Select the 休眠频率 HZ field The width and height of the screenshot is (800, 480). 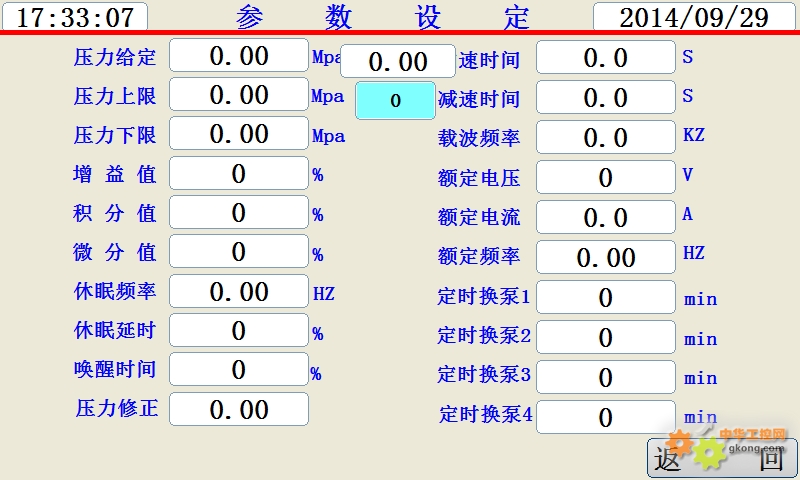239,291
